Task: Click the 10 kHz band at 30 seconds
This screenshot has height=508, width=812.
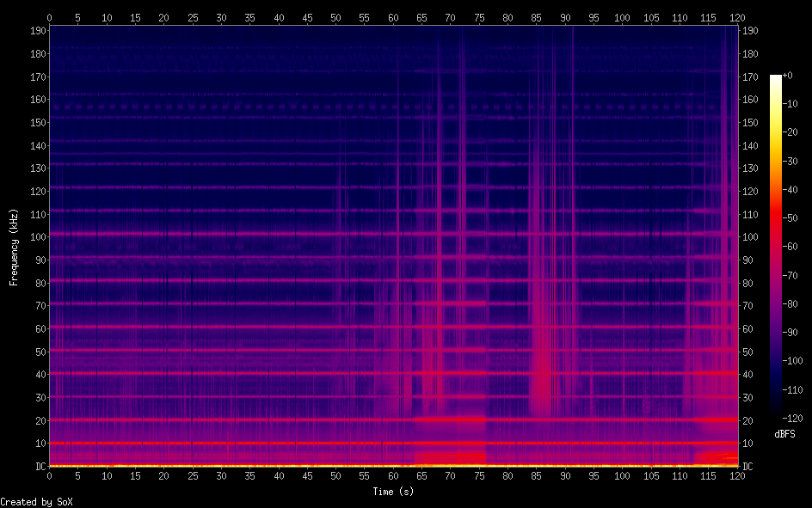Action: [221, 443]
